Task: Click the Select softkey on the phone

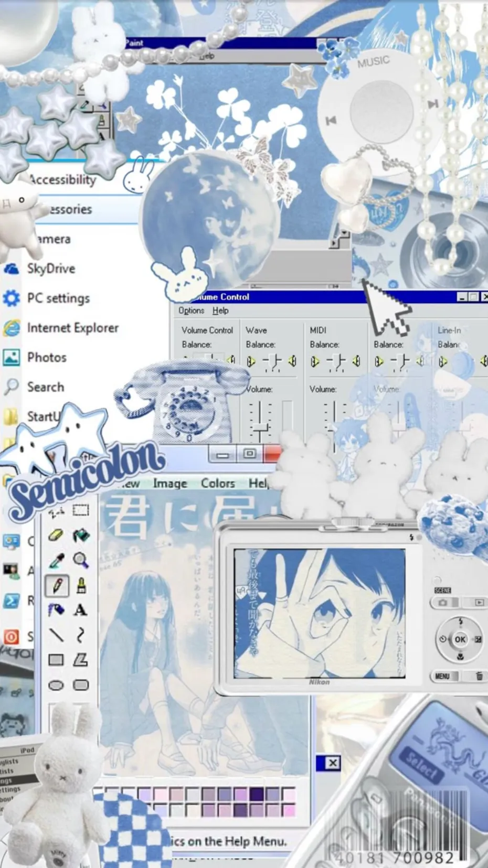Action: [421, 765]
